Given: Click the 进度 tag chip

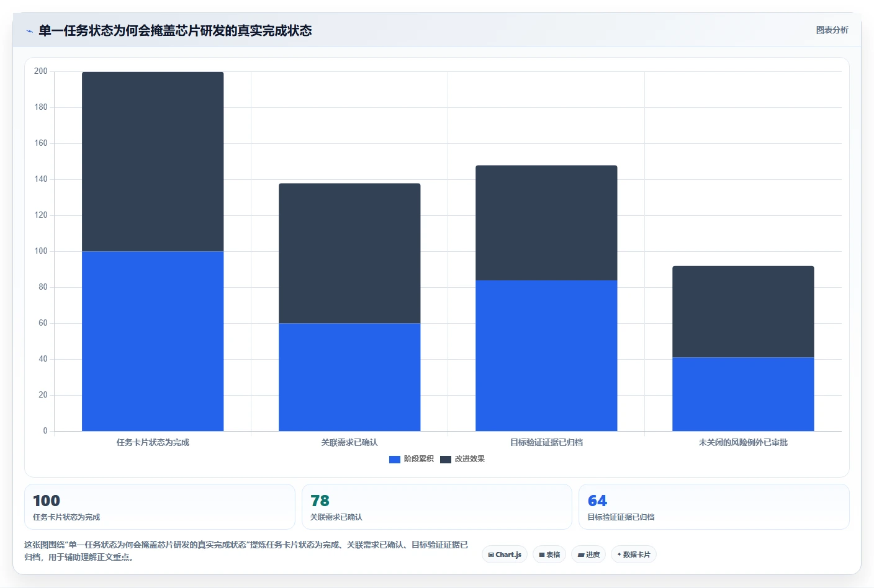Looking at the screenshot, I should pos(588,555).
